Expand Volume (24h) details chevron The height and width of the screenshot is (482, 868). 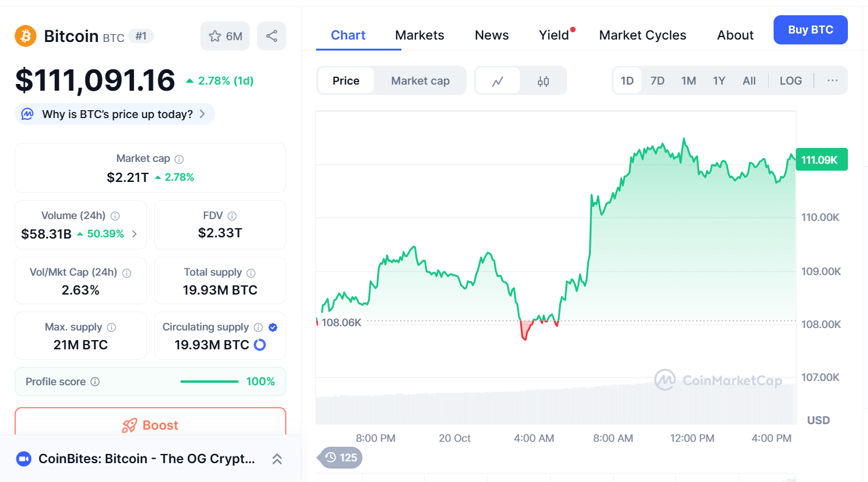[x=135, y=234]
